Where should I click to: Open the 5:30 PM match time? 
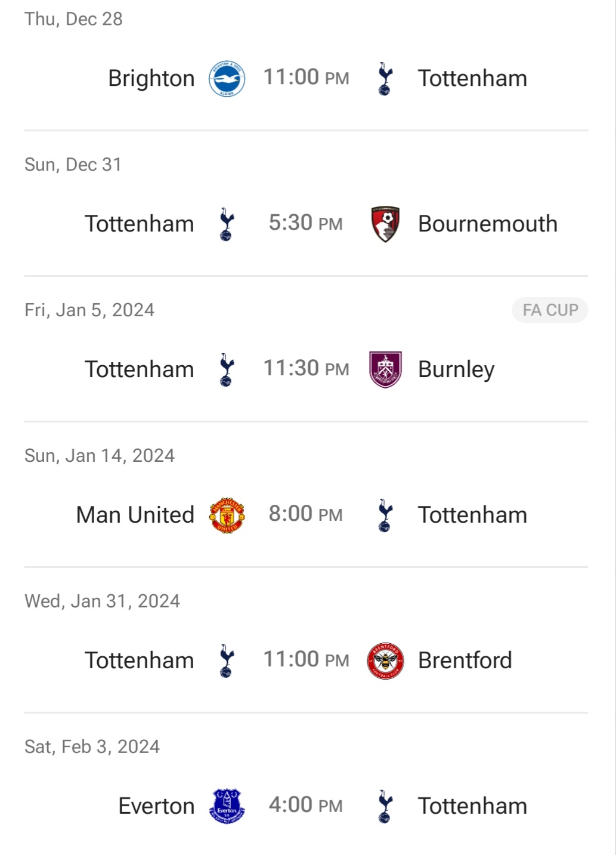[x=306, y=223]
